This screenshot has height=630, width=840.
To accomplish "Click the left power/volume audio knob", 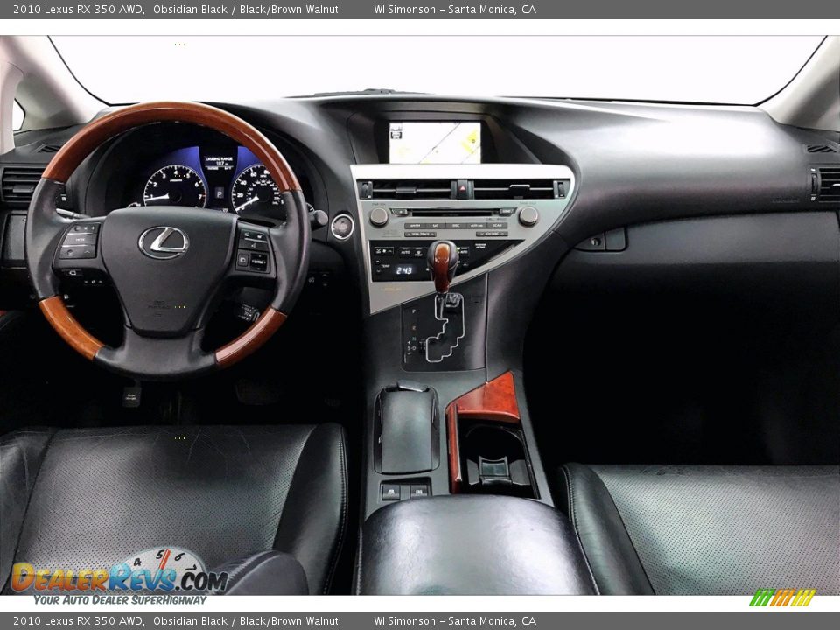I will point(379,216).
